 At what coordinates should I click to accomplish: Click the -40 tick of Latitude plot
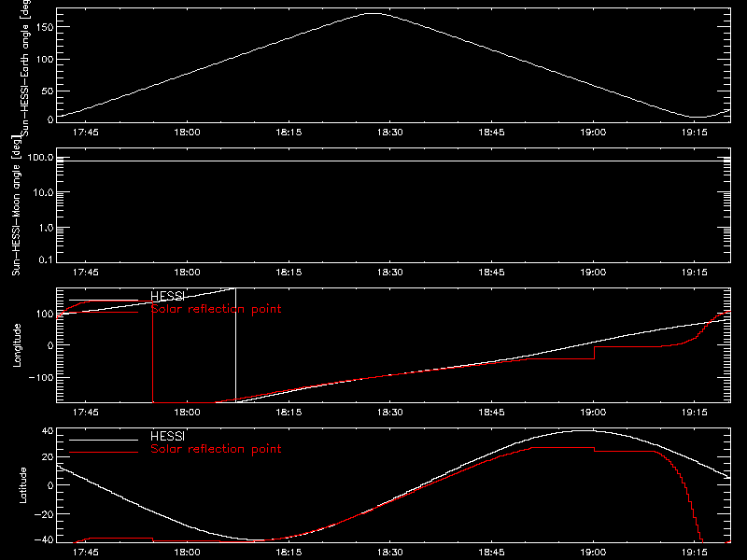tap(44, 540)
